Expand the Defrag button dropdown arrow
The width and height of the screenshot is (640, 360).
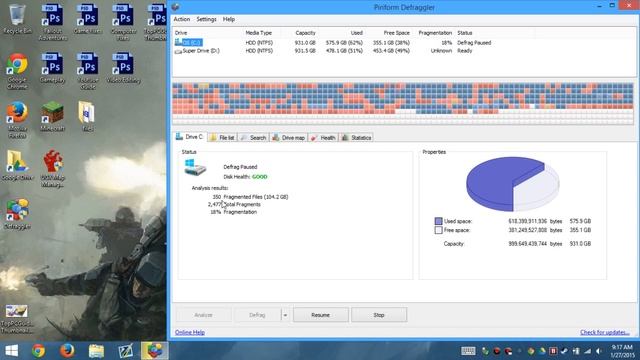(x=285, y=315)
